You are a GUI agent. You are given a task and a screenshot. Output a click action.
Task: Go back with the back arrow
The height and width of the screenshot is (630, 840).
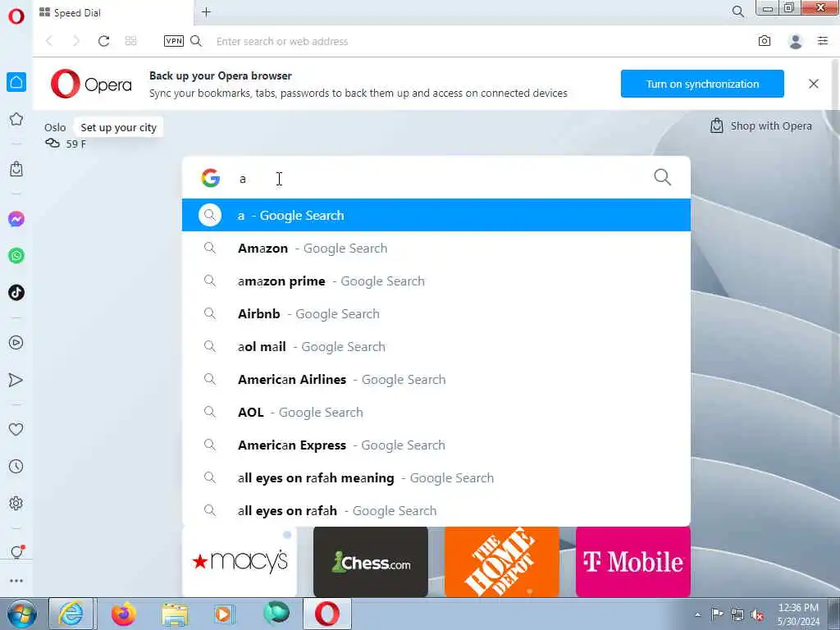click(49, 41)
